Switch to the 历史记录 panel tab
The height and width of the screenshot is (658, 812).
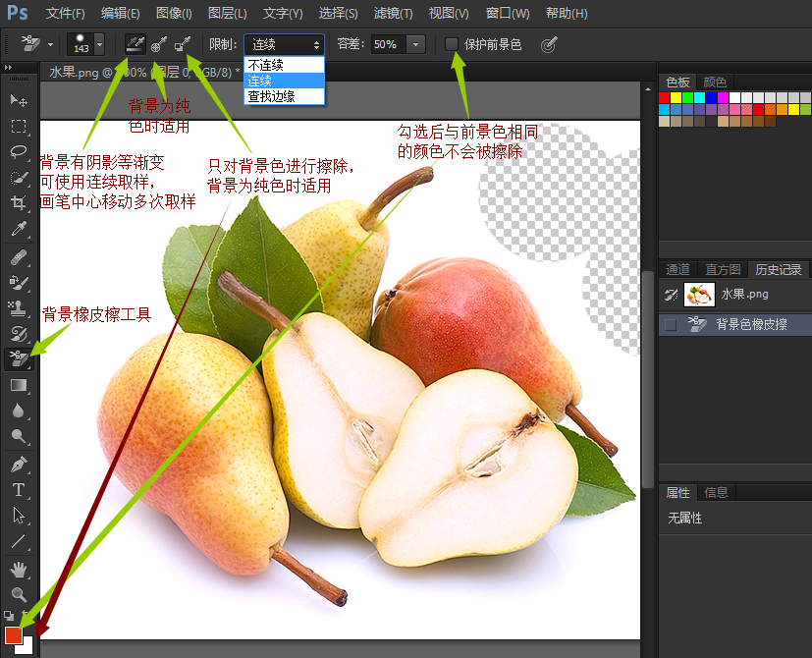(779, 269)
